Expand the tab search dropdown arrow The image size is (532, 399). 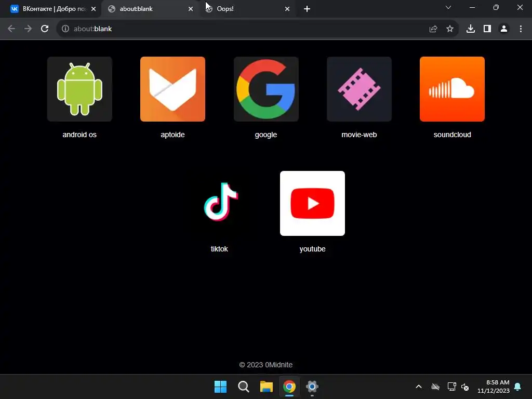(448, 7)
